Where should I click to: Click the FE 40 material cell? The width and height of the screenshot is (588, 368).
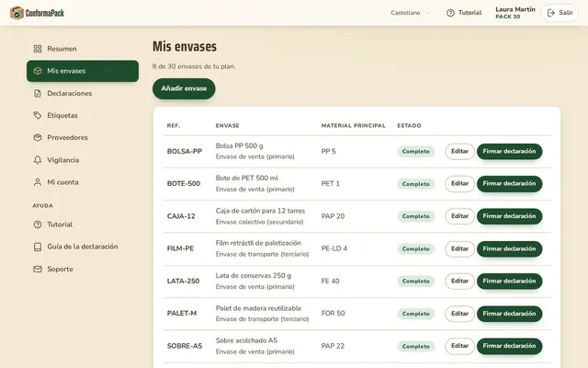331,282
